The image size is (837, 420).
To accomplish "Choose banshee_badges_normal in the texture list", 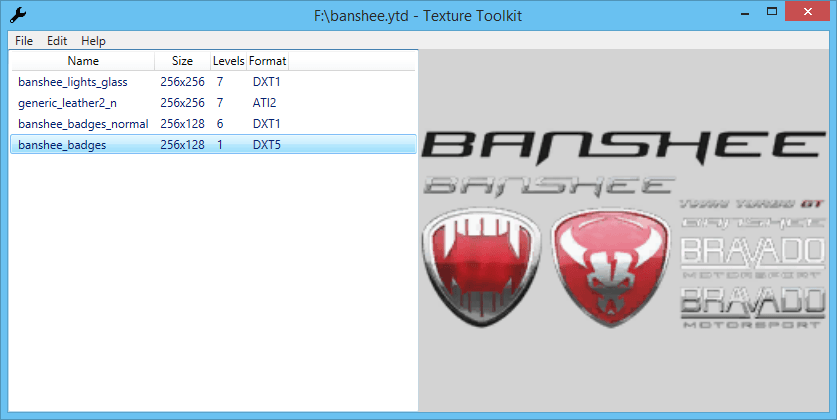I will [83, 124].
